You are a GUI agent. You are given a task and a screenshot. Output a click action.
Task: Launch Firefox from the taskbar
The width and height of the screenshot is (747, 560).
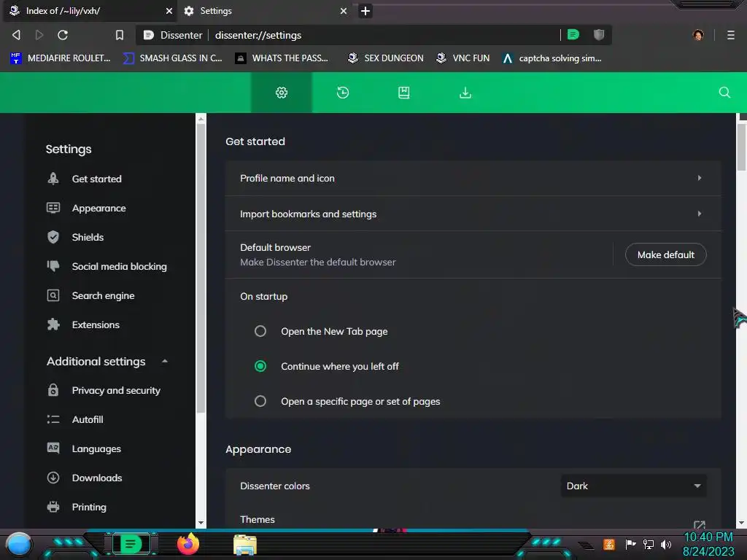pos(188,544)
